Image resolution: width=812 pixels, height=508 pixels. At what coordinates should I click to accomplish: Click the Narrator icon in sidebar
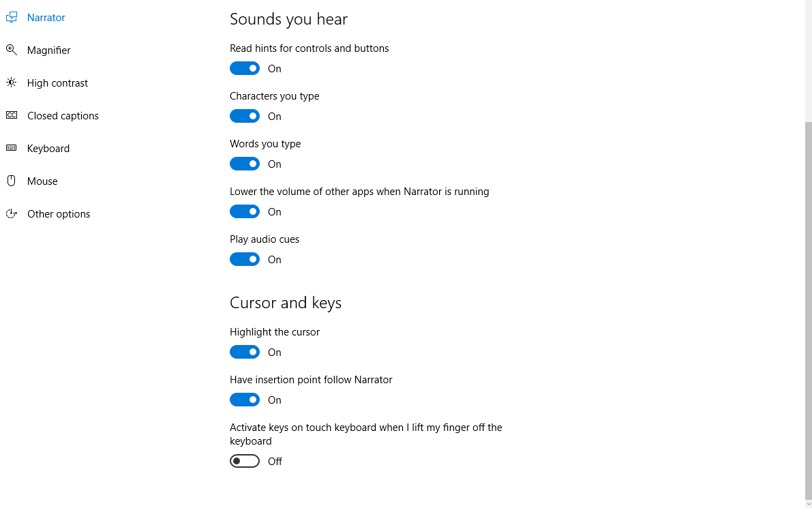pos(12,18)
